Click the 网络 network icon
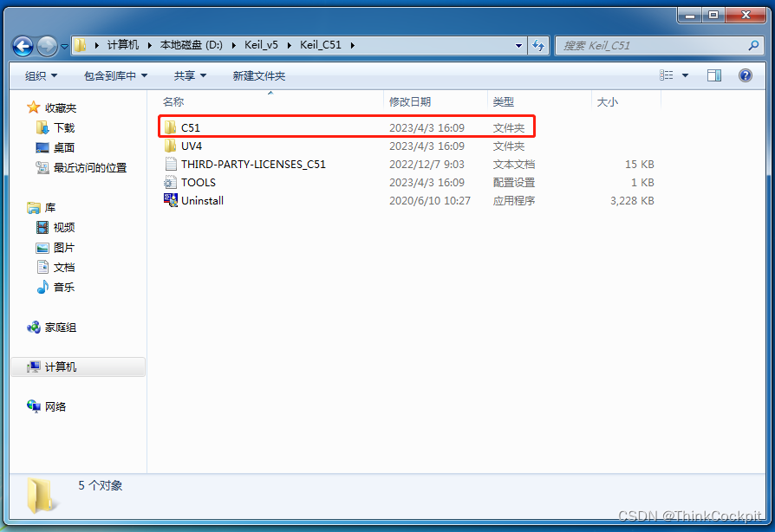The height and width of the screenshot is (532, 775). point(34,406)
